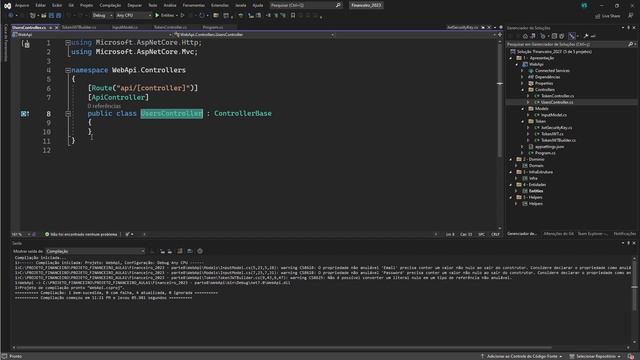Viewport: 640px width, 360px height.
Task: Toggle the highlighted preview selected items icon
Action: tap(572, 36)
